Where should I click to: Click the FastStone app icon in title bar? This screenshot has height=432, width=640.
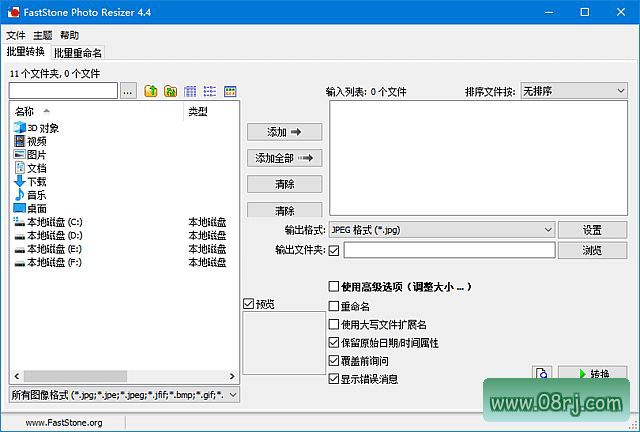coord(13,12)
